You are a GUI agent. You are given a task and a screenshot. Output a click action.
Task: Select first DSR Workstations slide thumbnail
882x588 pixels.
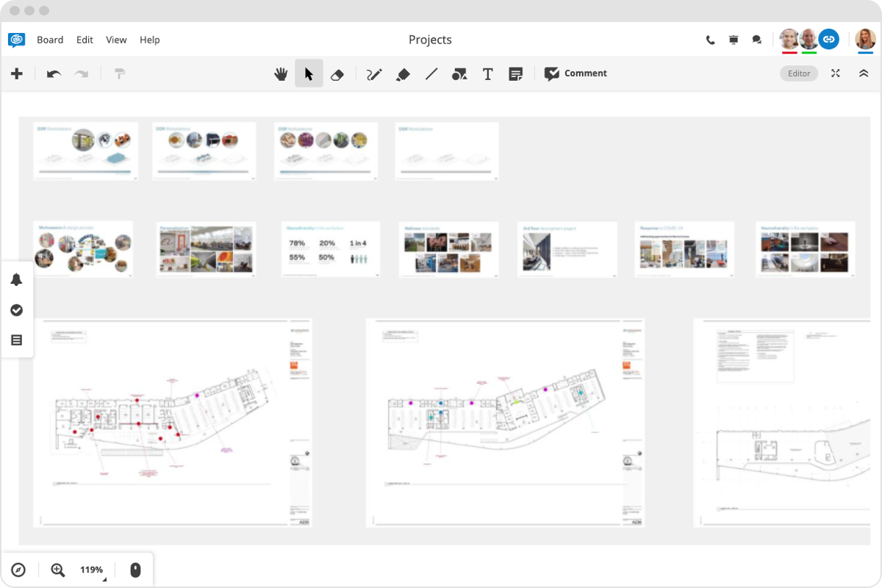click(x=85, y=151)
